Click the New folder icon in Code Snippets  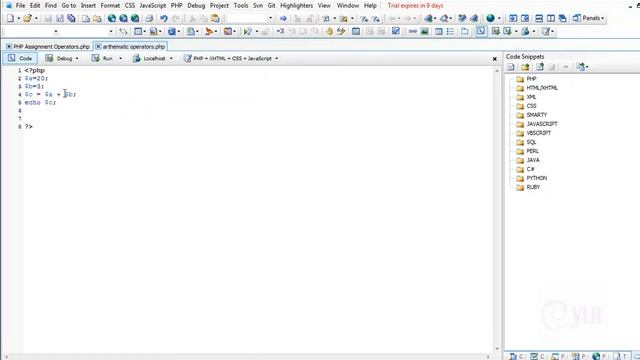pyautogui.click(x=525, y=67)
